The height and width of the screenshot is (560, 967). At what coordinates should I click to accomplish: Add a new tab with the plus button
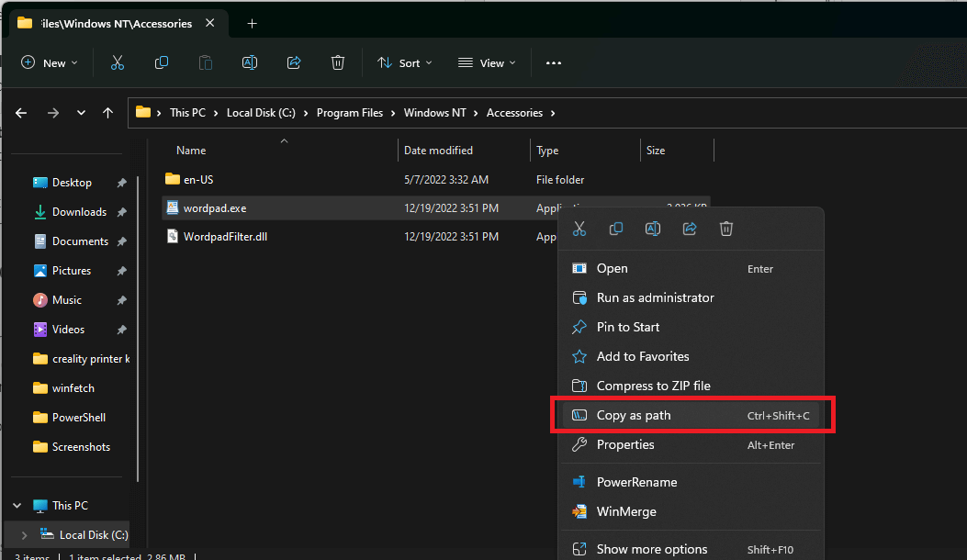[252, 24]
